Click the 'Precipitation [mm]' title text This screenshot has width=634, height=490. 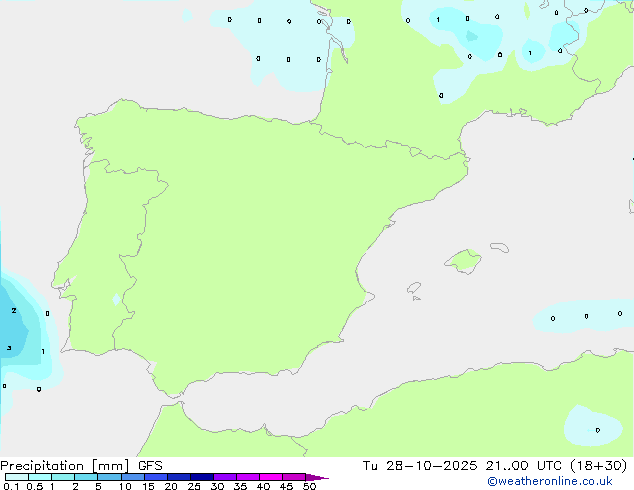(x=65, y=466)
